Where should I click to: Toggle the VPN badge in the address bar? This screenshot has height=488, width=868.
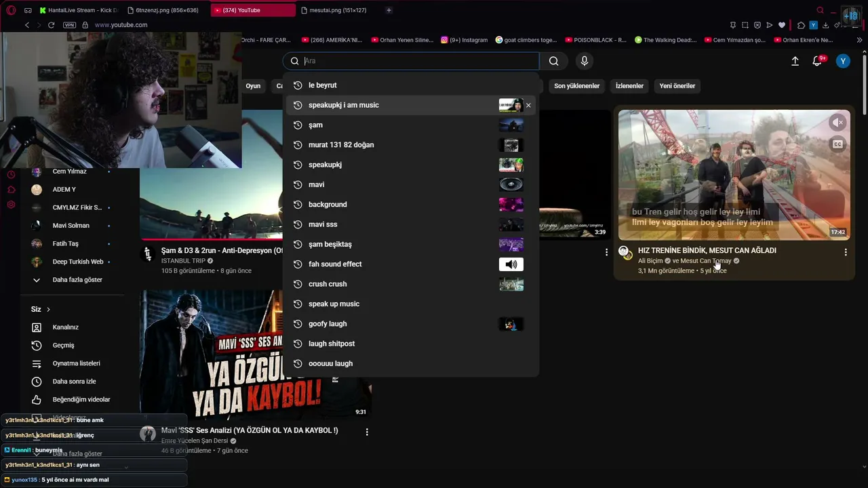[69, 25]
